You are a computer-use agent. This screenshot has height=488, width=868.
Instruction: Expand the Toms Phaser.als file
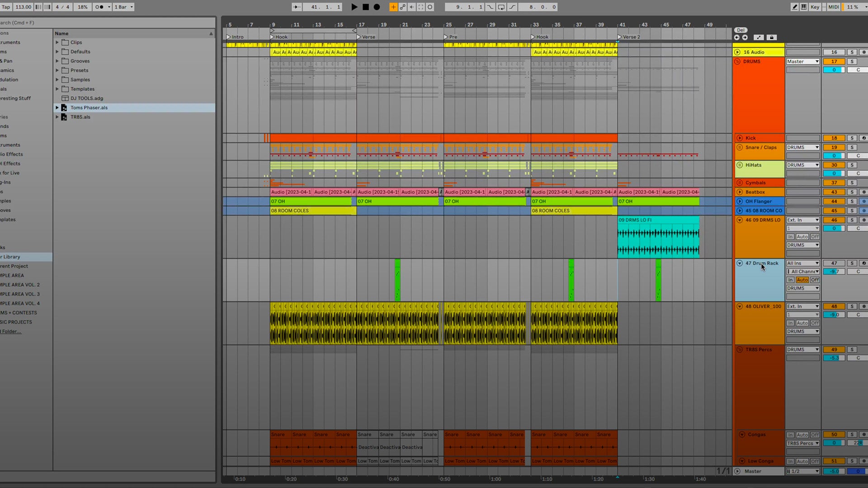(x=57, y=108)
